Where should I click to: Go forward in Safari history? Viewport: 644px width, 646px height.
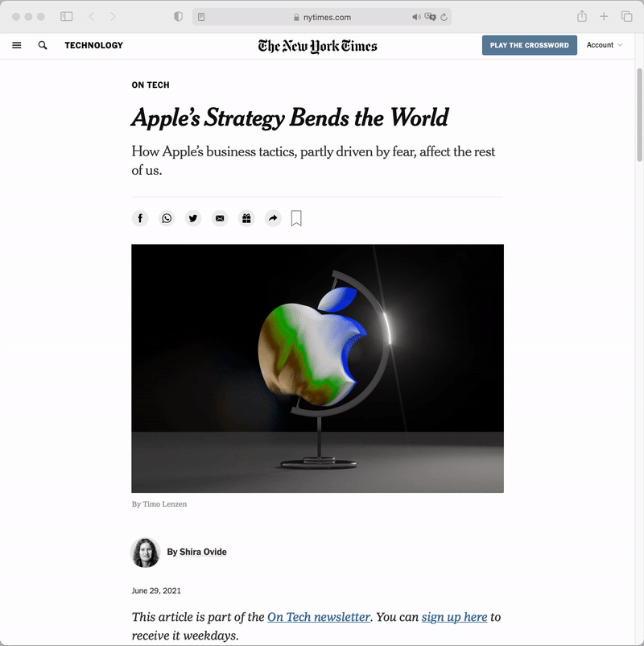click(113, 16)
